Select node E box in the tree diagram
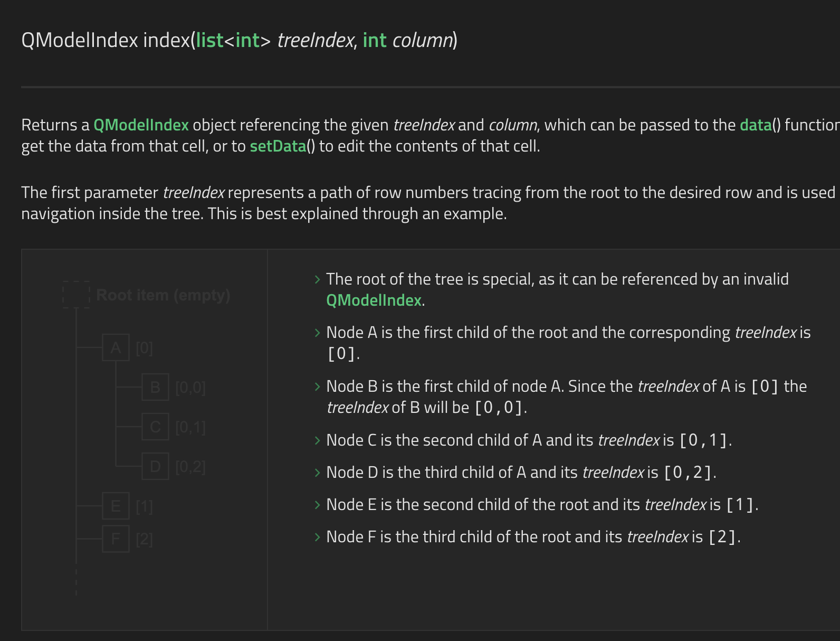This screenshot has height=641, width=840. pos(116,506)
